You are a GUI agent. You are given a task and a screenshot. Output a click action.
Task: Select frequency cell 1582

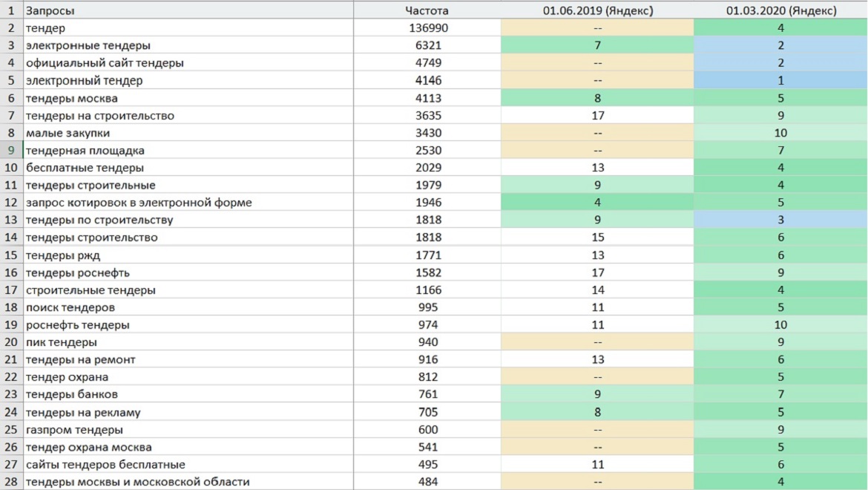pyautogui.click(x=427, y=272)
